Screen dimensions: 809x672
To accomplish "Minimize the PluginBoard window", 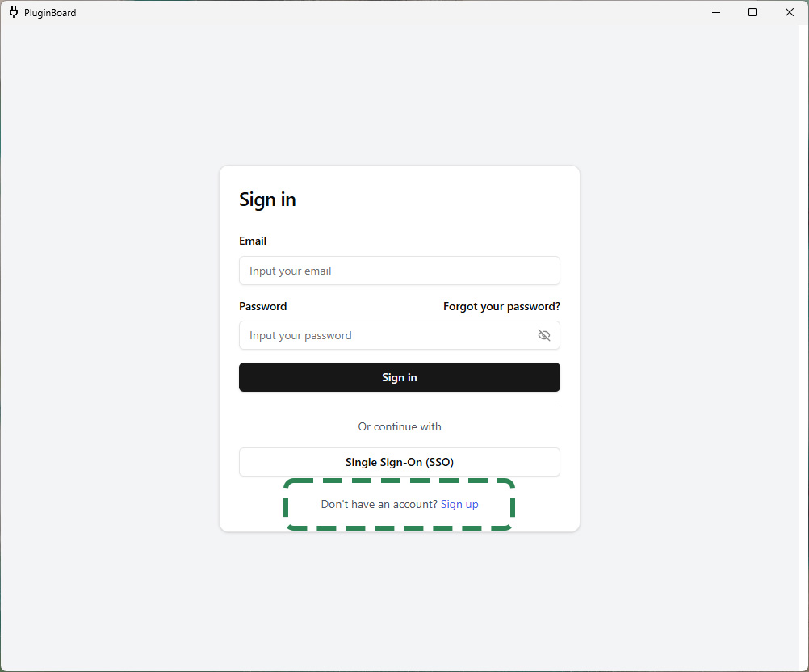I will [x=716, y=12].
